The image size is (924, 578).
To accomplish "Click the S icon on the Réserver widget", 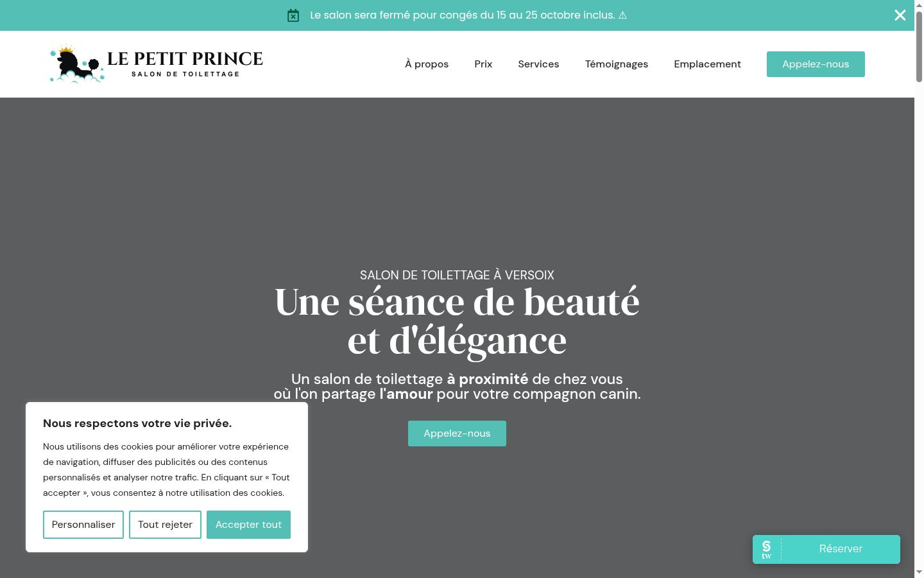I will tap(766, 549).
